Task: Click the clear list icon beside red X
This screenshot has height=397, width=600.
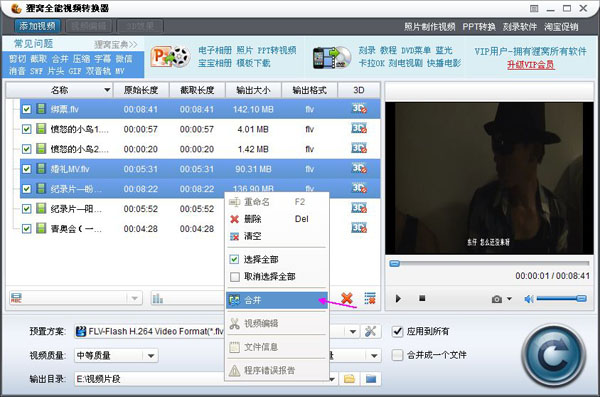Action: tap(370, 298)
